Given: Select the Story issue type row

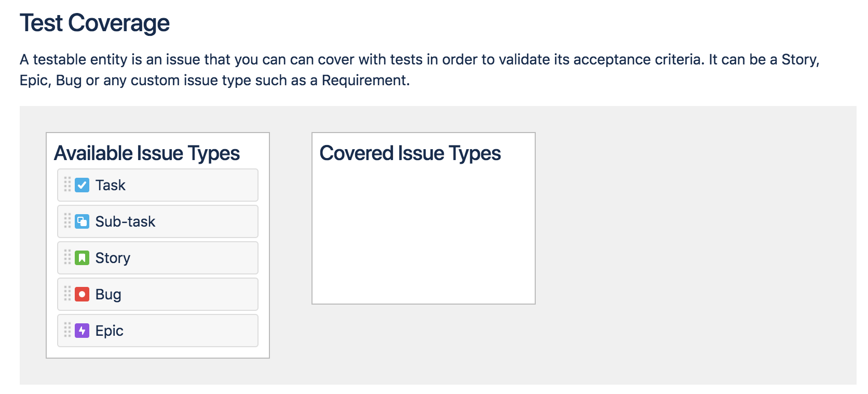Looking at the screenshot, I should point(158,258).
